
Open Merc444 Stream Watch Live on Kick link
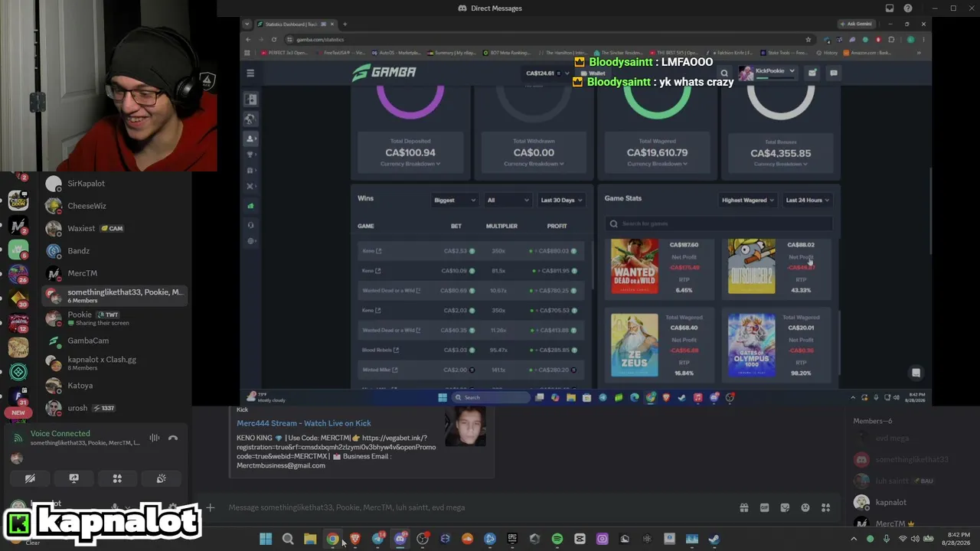click(x=304, y=423)
